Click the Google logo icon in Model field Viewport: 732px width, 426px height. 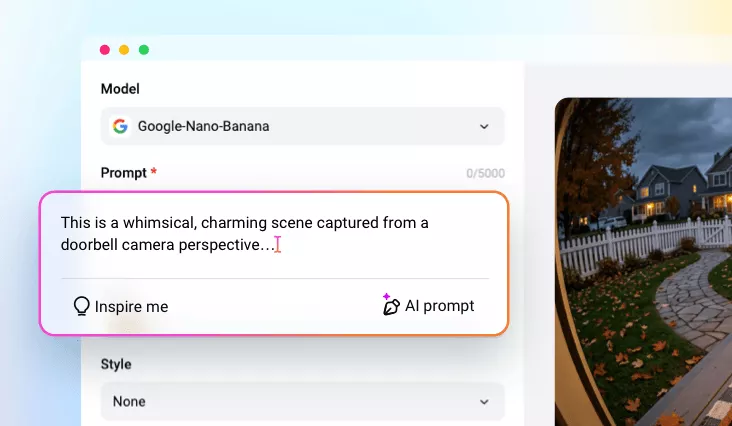120,126
